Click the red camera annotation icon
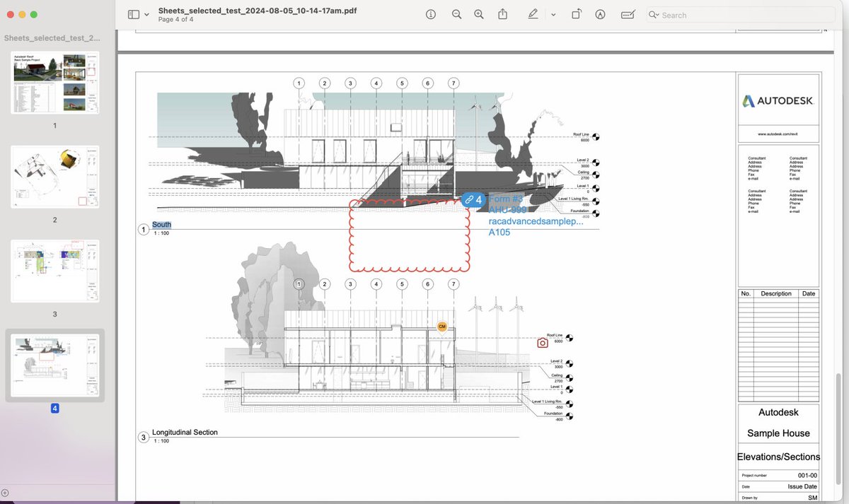This screenshot has height=504, width=849. coord(543,343)
